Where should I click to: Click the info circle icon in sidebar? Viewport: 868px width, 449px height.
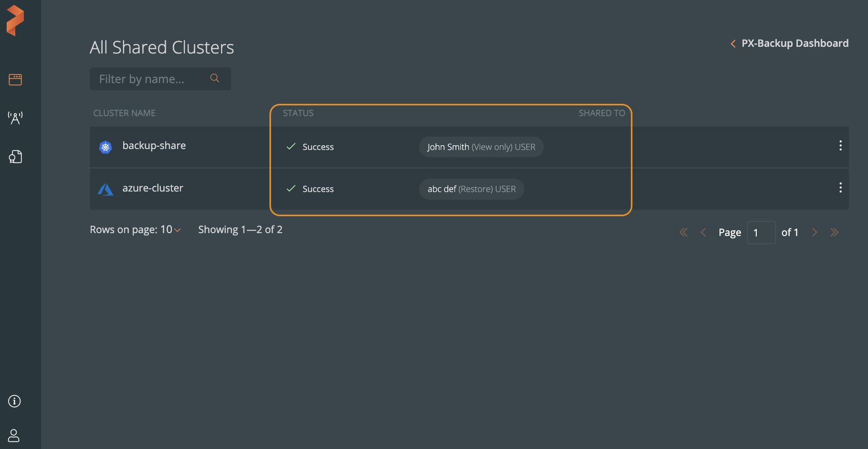14,401
